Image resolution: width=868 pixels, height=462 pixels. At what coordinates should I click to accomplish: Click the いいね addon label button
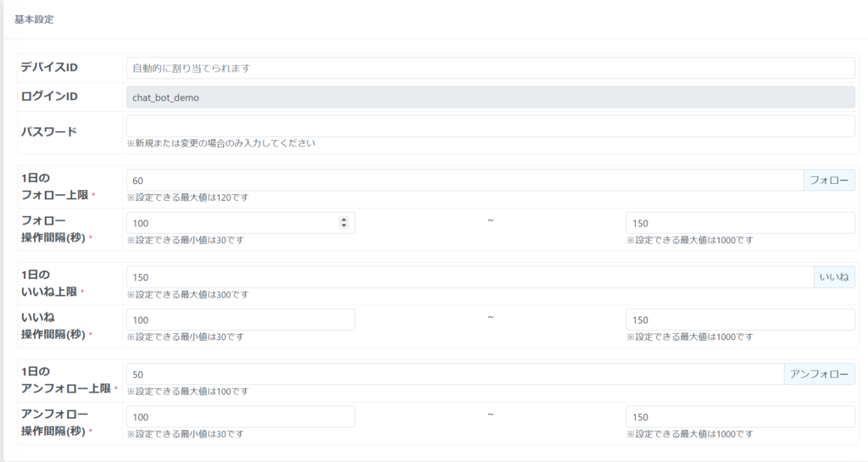[834, 277]
